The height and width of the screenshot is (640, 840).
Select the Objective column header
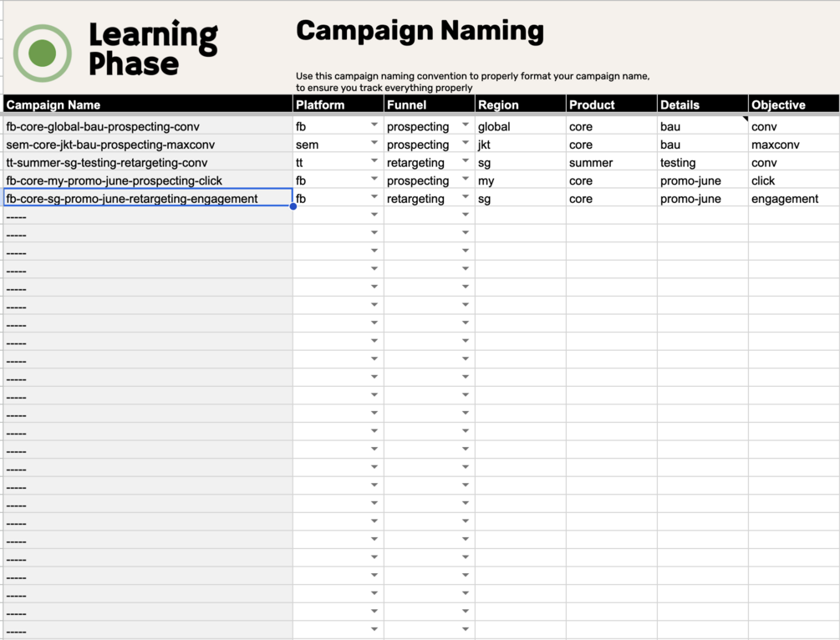pyautogui.click(x=793, y=104)
